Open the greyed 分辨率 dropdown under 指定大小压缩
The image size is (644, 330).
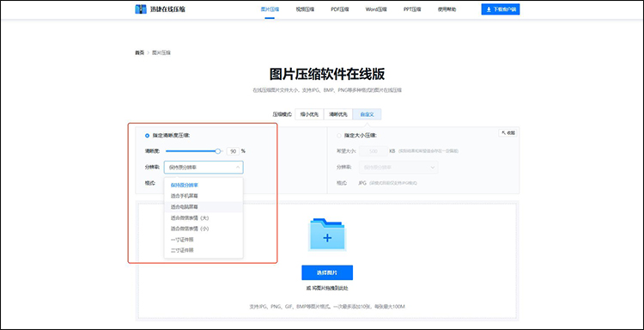coord(398,168)
